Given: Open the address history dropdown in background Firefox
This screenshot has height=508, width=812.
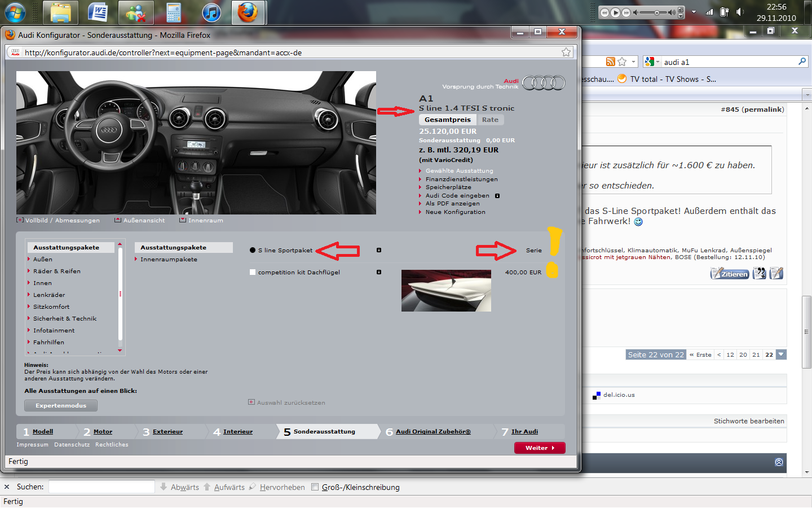Looking at the screenshot, I should click(x=633, y=62).
